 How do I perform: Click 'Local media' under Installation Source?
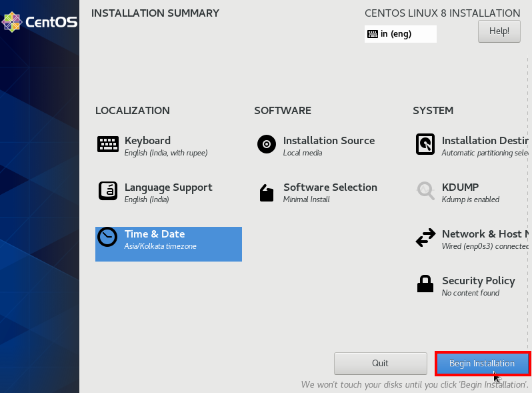pyautogui.click(x=303, y=153)
